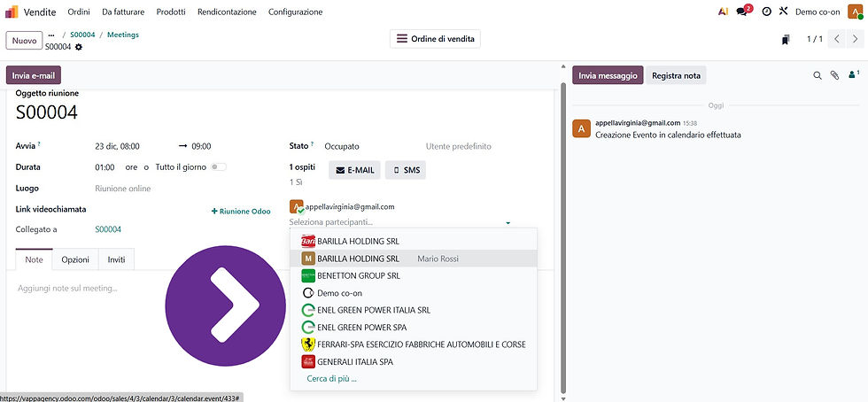This screenshot has height=402, width=868.
Task: Click the SMS guests button
Action: point(406,171)
